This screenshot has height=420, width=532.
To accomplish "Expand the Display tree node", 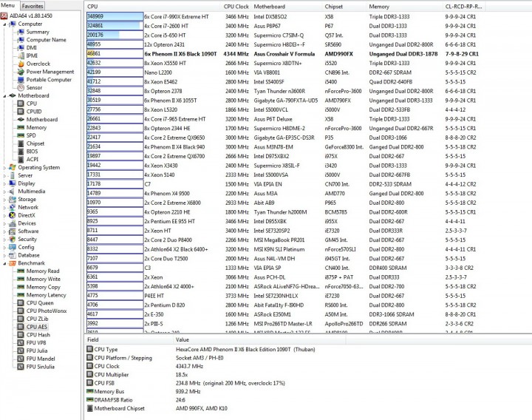I will (4, 183).
